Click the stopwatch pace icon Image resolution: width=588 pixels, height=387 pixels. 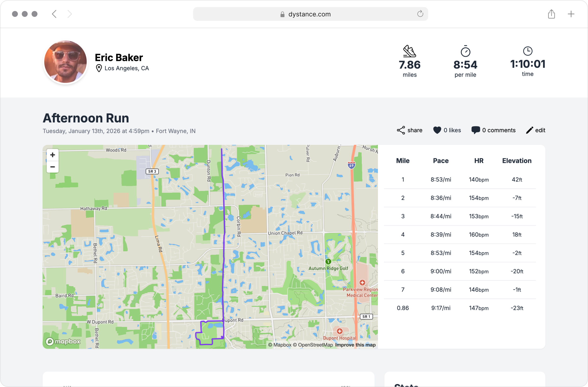point(465,51)
